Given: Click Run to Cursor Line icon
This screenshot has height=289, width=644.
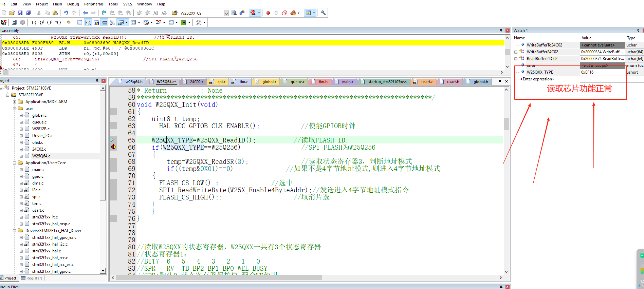Looking at the screenshot, I should [x=58, y=22].
